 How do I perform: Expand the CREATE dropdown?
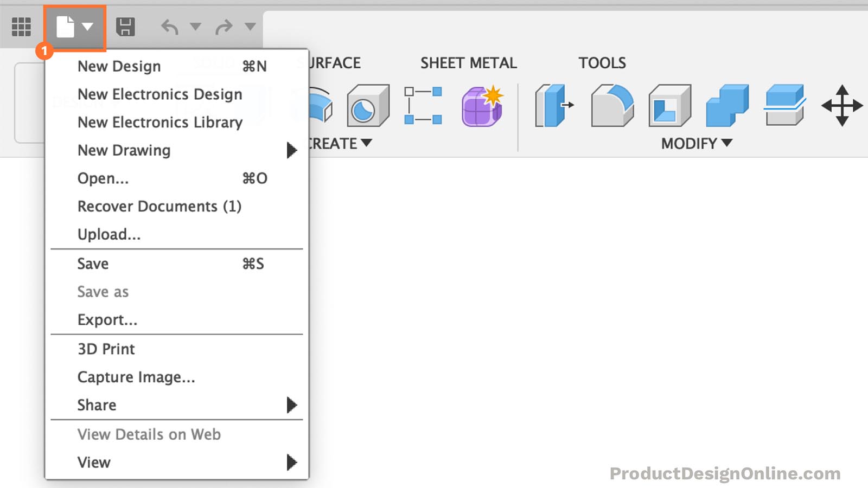click(x=340, y=144)
